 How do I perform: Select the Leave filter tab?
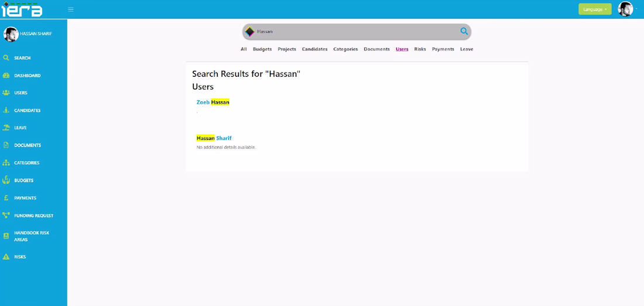click(467, 49)
